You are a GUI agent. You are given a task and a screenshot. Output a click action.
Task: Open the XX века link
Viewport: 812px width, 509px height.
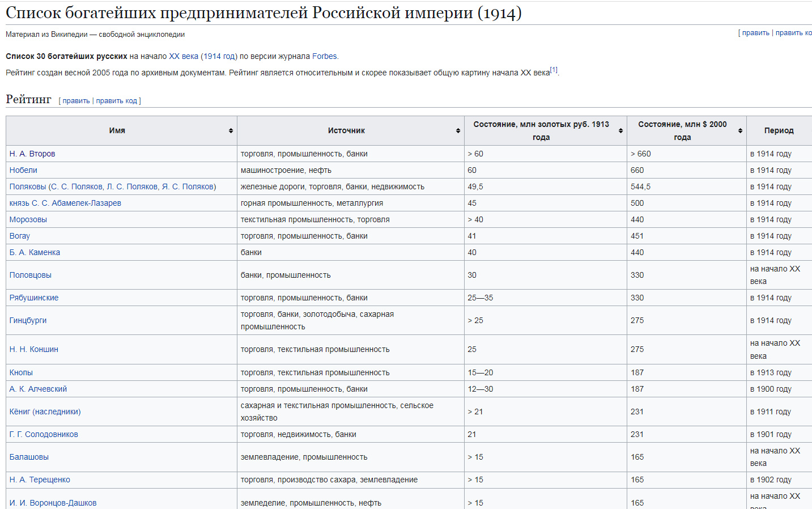[184, 56]
